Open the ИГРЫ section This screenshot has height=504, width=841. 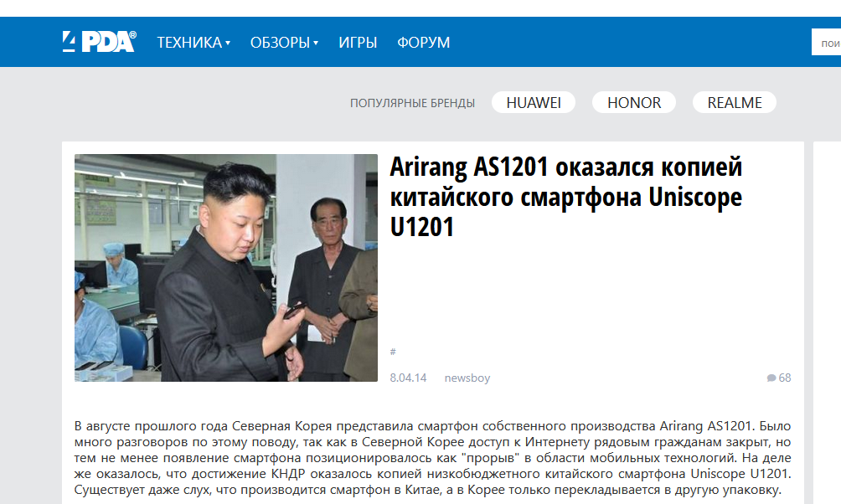[x=358, y=43]
